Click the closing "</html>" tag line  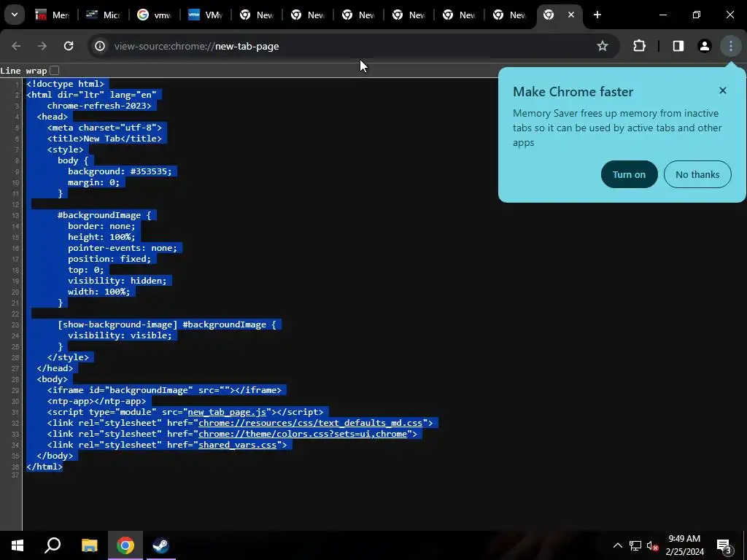click(44, 467)
